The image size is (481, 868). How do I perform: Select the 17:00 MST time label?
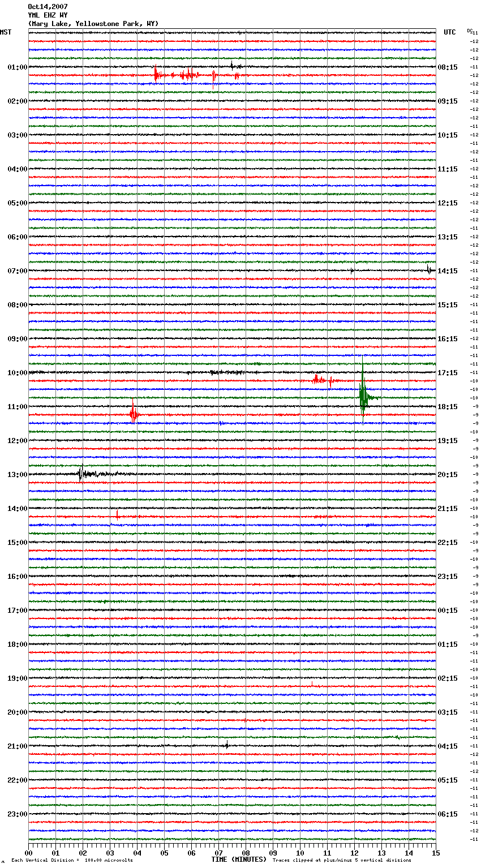click(x=18, y=611)
